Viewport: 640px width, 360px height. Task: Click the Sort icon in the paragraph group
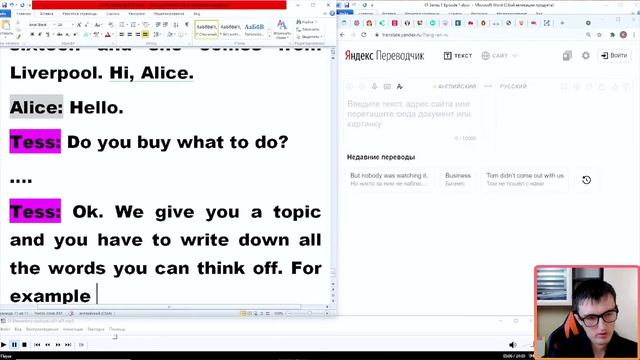click(x=176, y=25)
